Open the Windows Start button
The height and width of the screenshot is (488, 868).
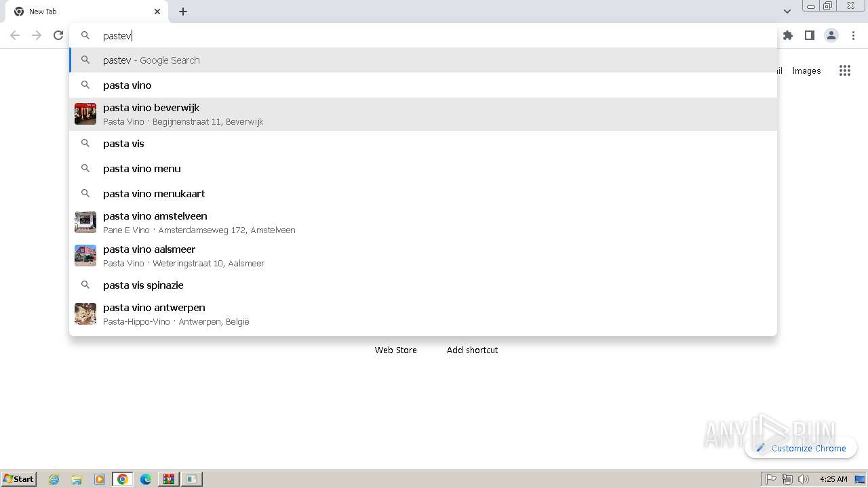(19, 479)
